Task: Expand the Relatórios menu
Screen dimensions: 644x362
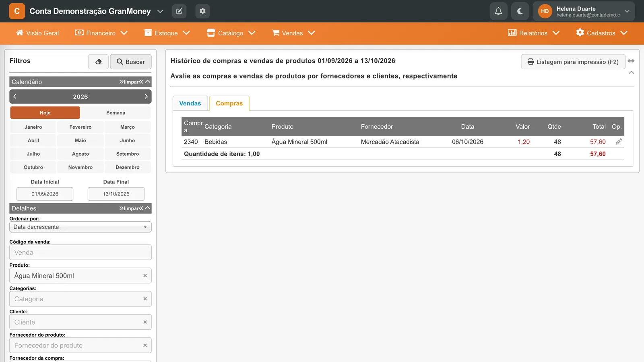Action: click(x=534, y=33)
